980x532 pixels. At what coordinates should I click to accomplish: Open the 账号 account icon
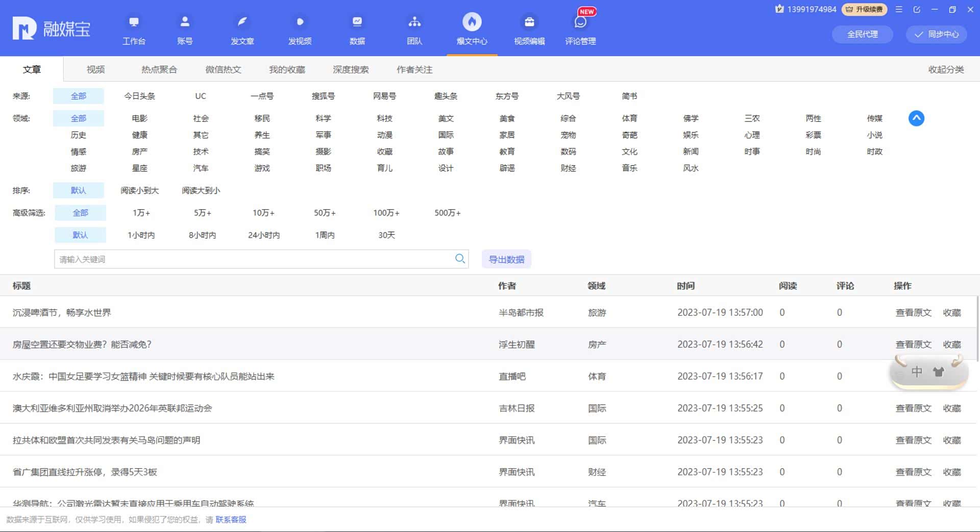click(185, 22)
